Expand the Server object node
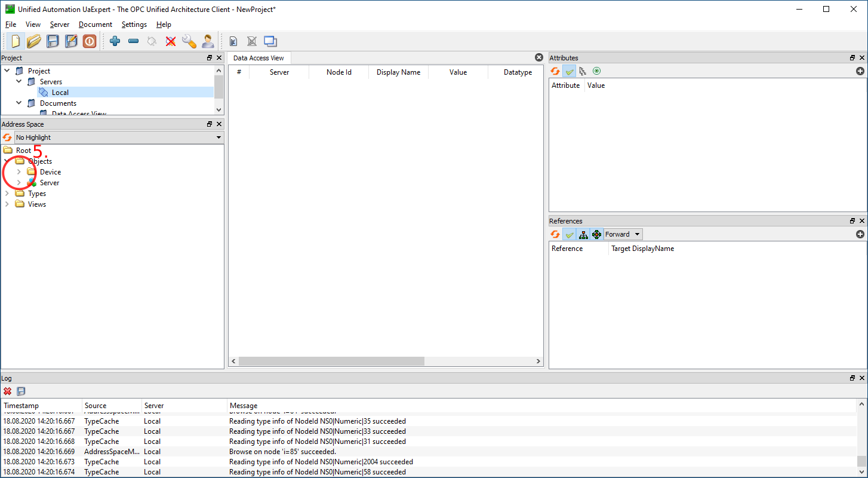 click(19, 183)
